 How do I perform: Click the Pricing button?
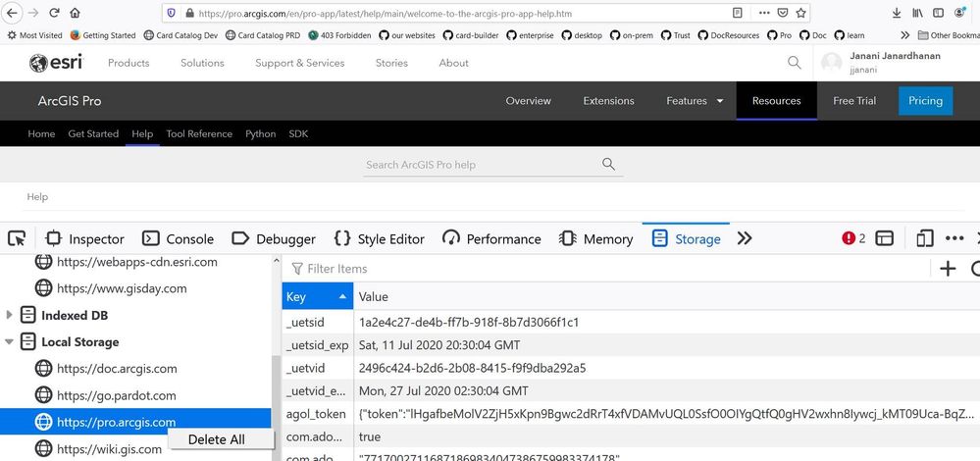pyautogui.click(x=925, y=101)
